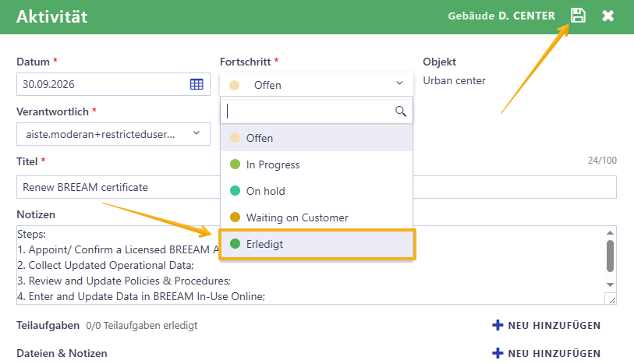Click the plus icon next to Teilaufgaben
Screen dimensions: 634x364
click(498, 325)
